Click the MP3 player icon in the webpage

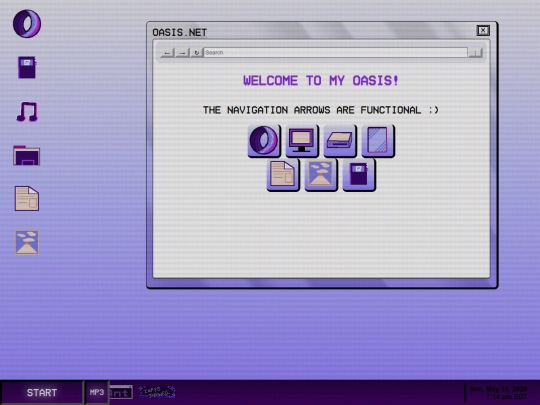(359, 175)
